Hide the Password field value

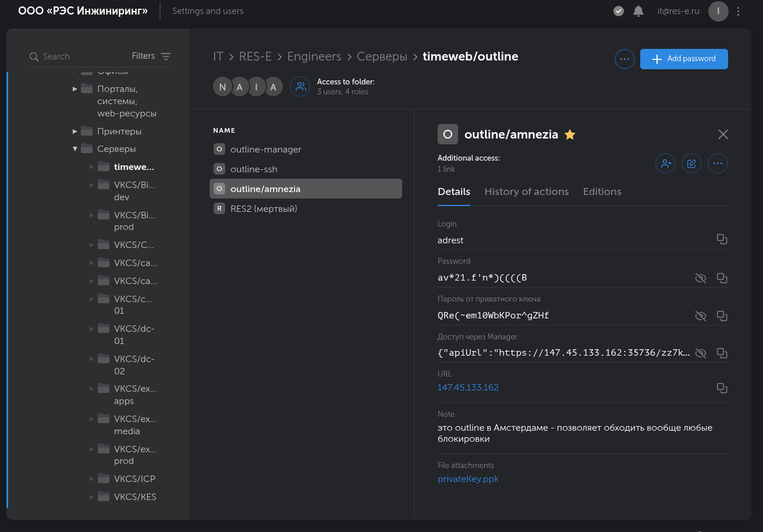coord(701,278)
